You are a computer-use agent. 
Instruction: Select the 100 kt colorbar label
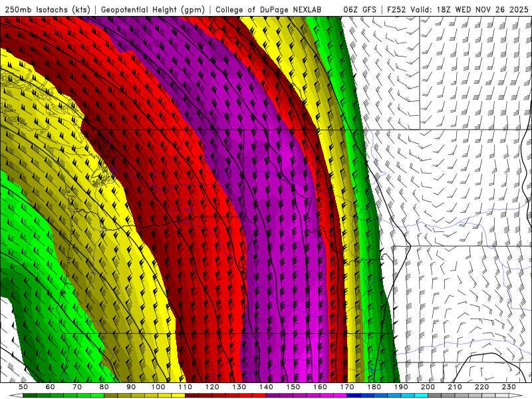158,387
